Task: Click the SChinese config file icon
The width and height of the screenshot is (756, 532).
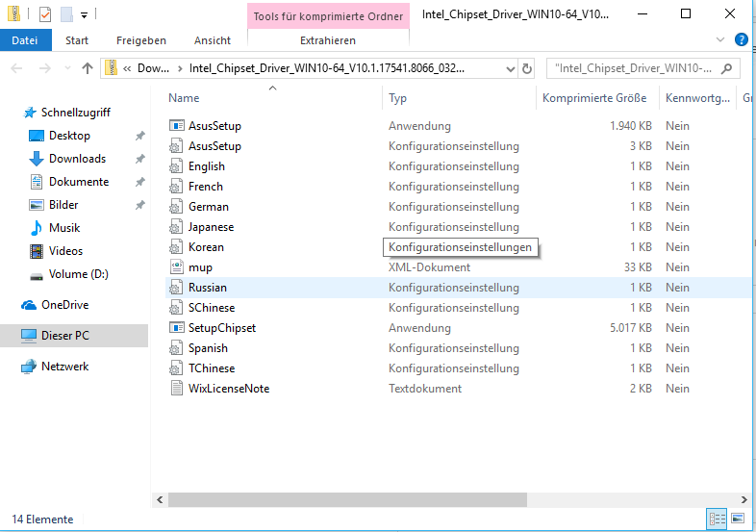Action: pyautogui.click(x=176, y=308)
